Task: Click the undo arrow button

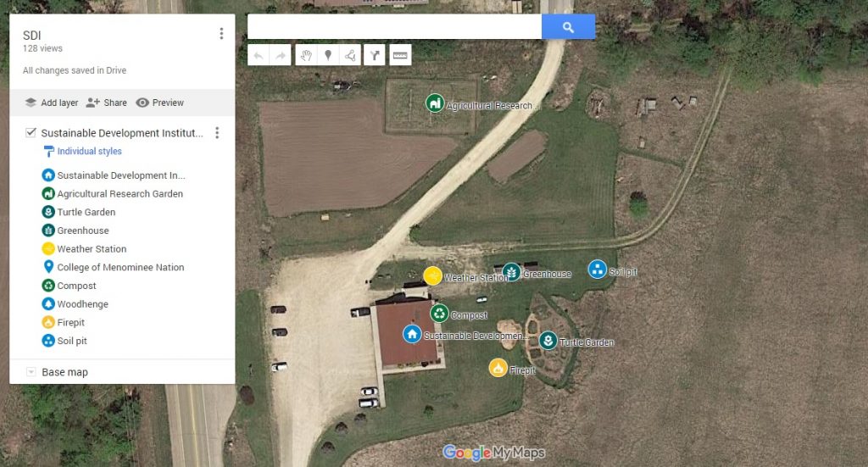Action: 259,55
